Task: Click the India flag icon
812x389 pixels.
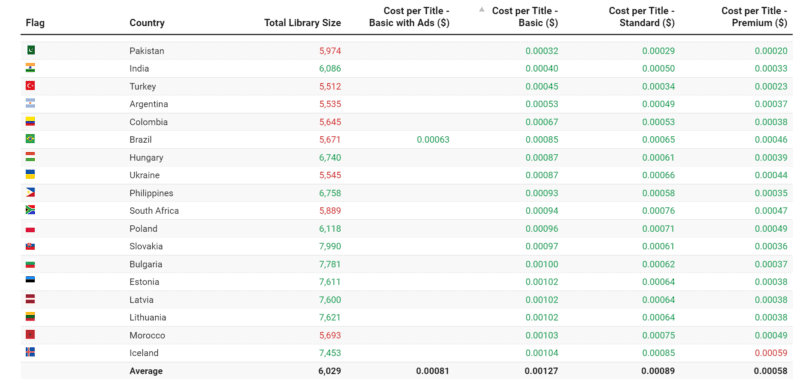Action: coord(31,68)
